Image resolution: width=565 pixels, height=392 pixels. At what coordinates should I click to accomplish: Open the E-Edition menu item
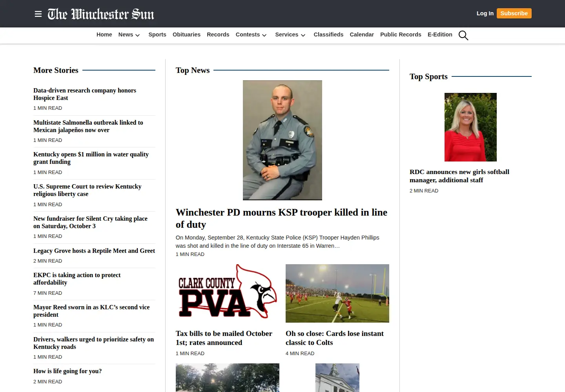[440, 34]
